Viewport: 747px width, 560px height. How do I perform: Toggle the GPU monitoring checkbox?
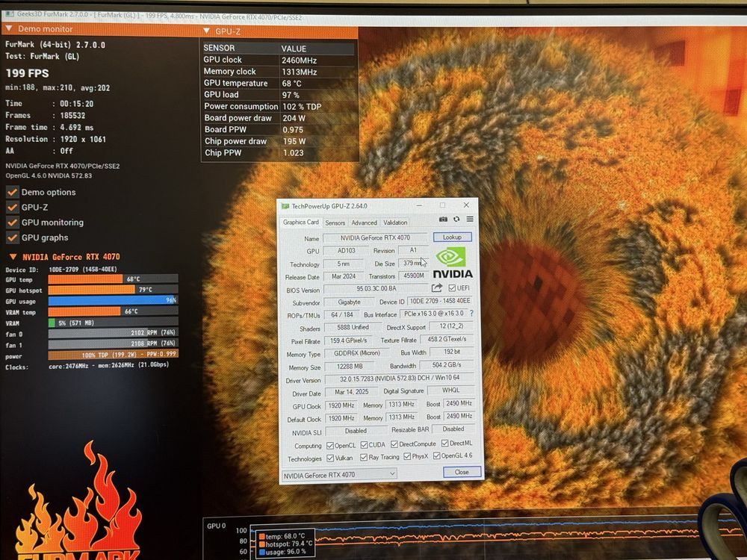pos(13,223)
